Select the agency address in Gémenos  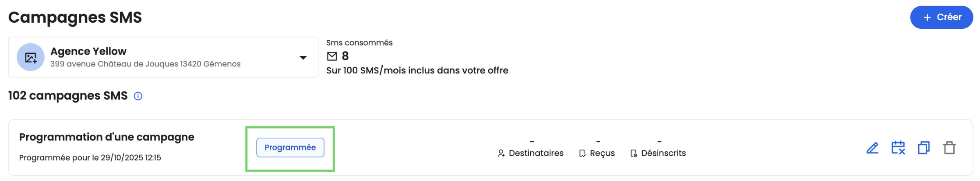point(145,64)
